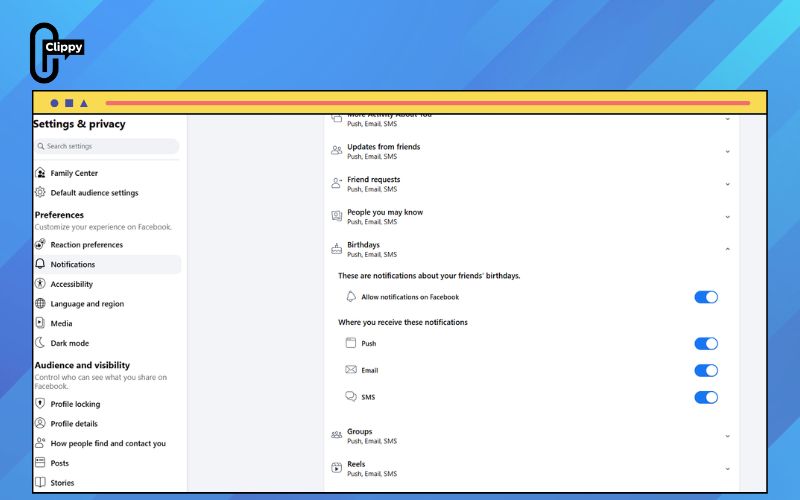
Task: Click the Reaction preferences icon
Action: (40, 244)
